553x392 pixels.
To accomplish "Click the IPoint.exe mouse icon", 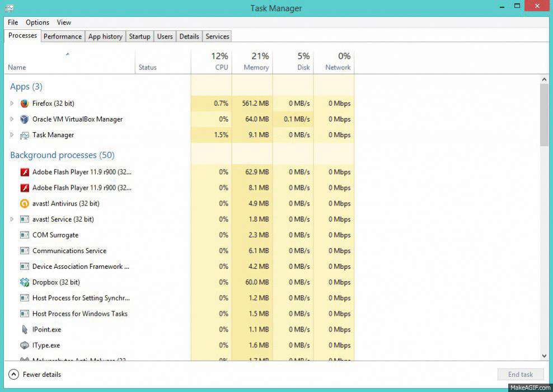I will 24,329.
